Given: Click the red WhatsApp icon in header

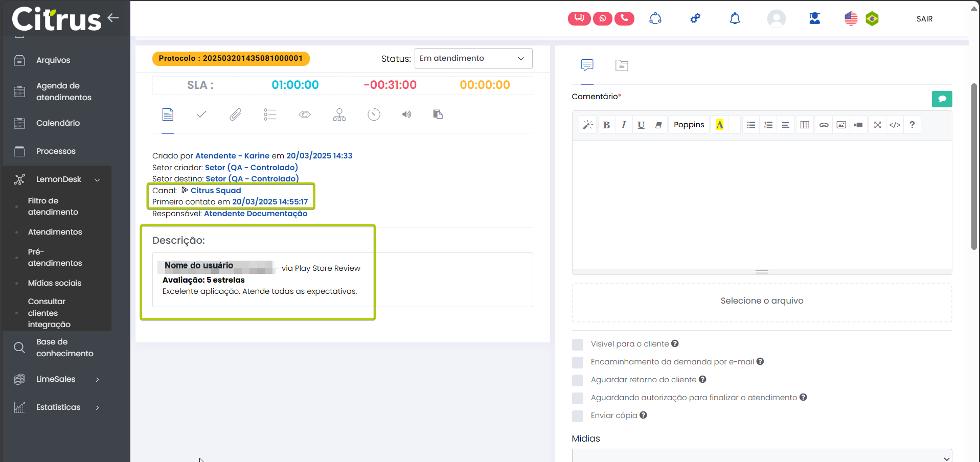Looking at the screenshot, I should click(603, 19).
